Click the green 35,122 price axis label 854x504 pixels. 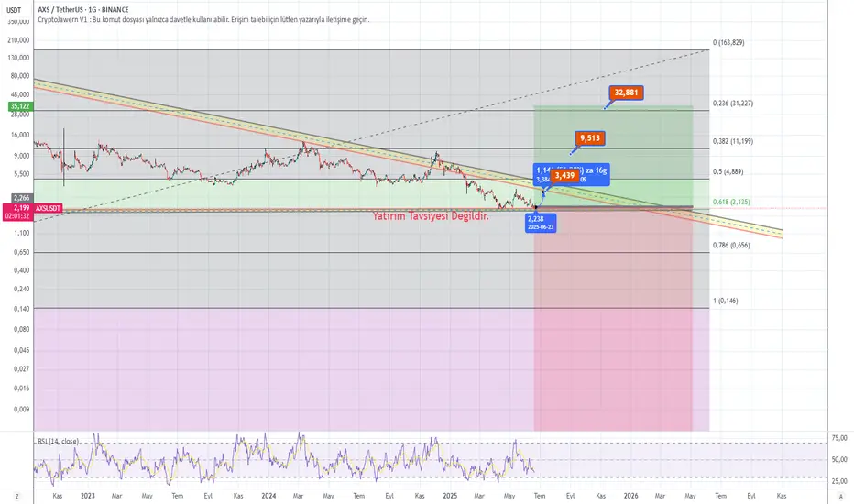click(20, 106)
